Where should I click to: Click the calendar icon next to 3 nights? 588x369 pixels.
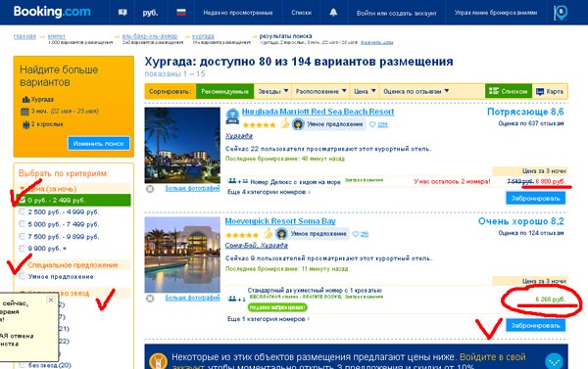click(x=24, y=112)
